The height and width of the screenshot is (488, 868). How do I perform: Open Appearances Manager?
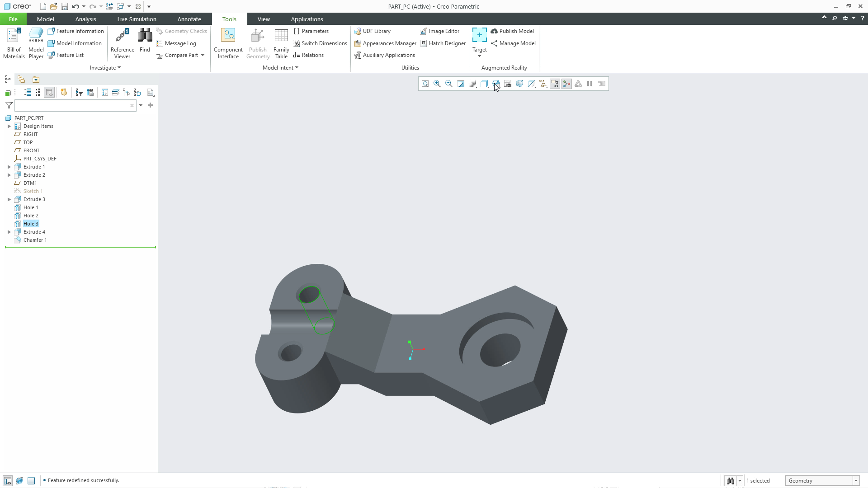pos(385,43)
